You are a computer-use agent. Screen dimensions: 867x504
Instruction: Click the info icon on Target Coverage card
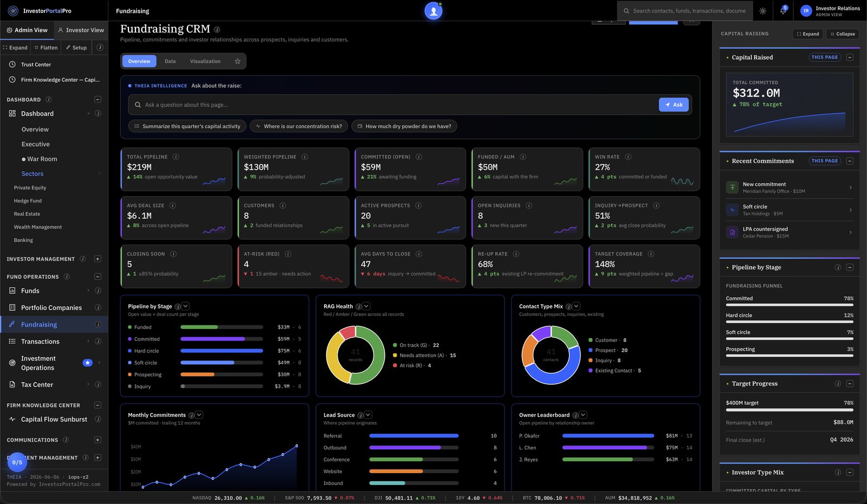point(651,254)
